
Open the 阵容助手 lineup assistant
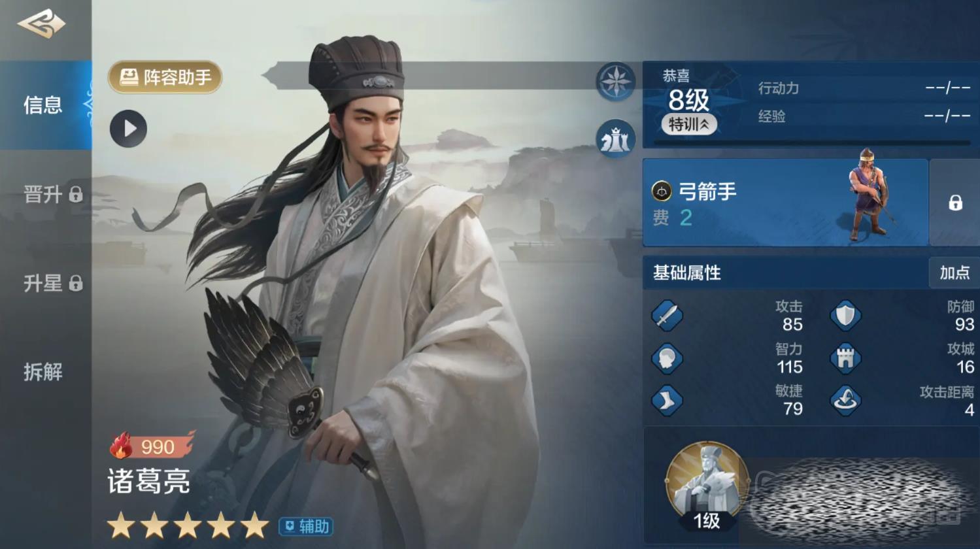coord(165,77)
